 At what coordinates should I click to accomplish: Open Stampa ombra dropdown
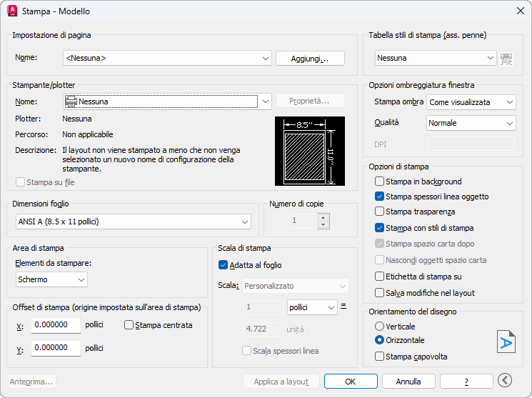coord(471,102)
